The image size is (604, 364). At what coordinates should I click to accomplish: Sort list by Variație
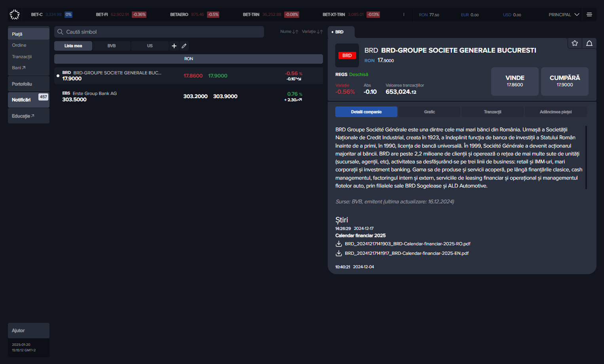click(x=312, y=32)
